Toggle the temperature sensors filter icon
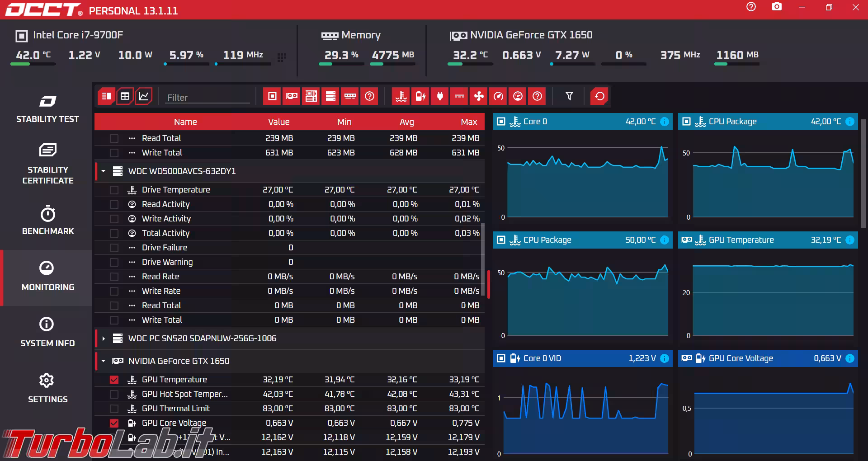 tap(401, 96)
